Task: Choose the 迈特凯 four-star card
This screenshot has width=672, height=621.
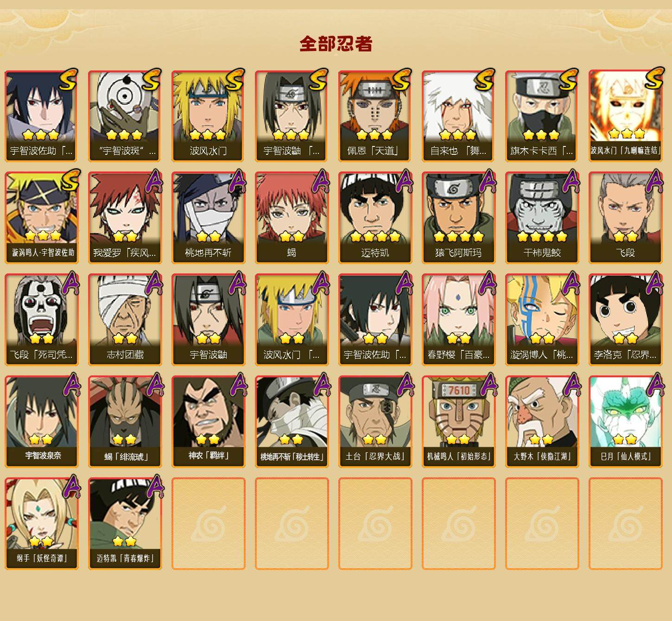Action: tap(375, 218)
